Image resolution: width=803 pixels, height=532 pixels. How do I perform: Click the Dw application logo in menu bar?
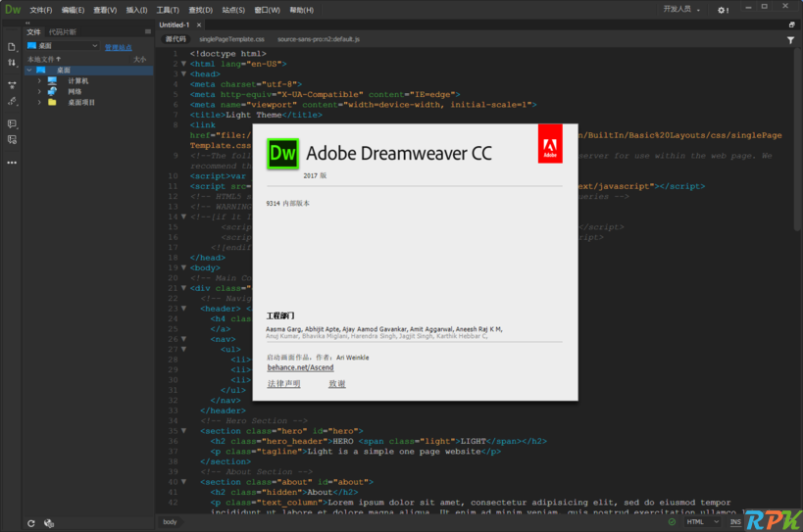(x=13, y=10)
